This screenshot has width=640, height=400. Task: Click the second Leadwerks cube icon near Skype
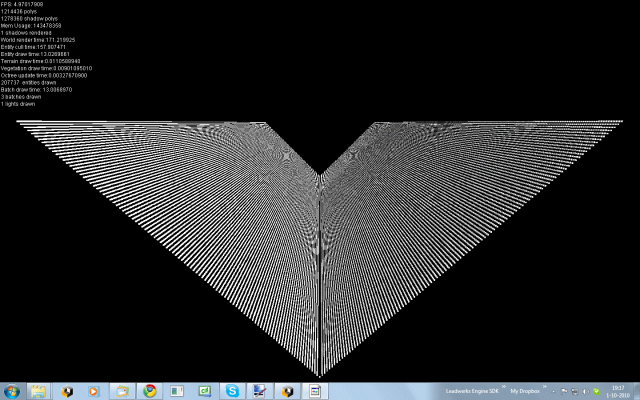[287, 390]
